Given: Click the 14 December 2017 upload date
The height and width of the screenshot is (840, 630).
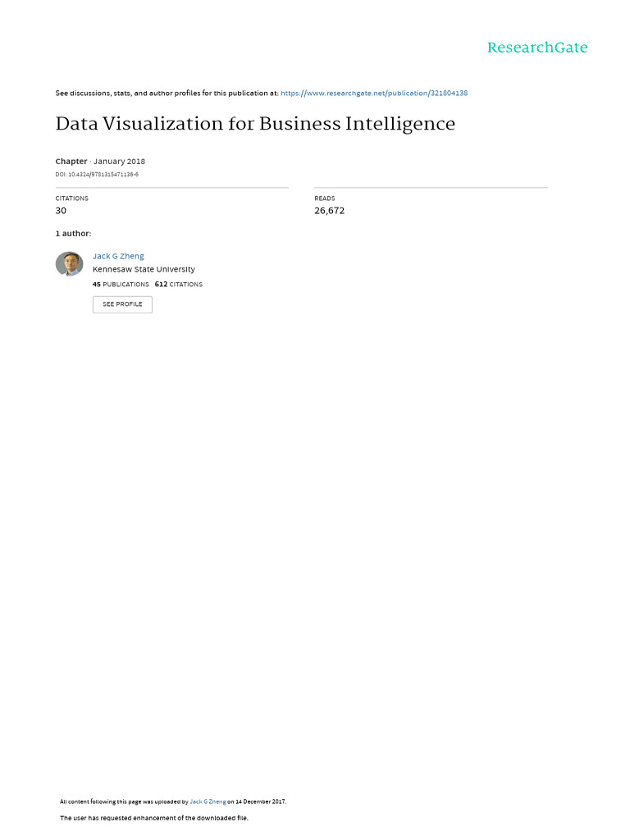Looking at the screenshot, I should point(261,801).
